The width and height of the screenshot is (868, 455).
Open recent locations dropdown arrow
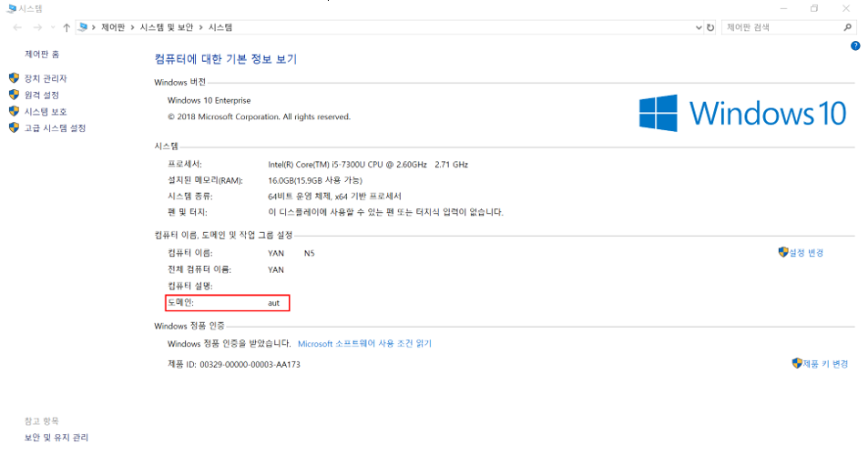pyautogui.click(x=53, y=27)
